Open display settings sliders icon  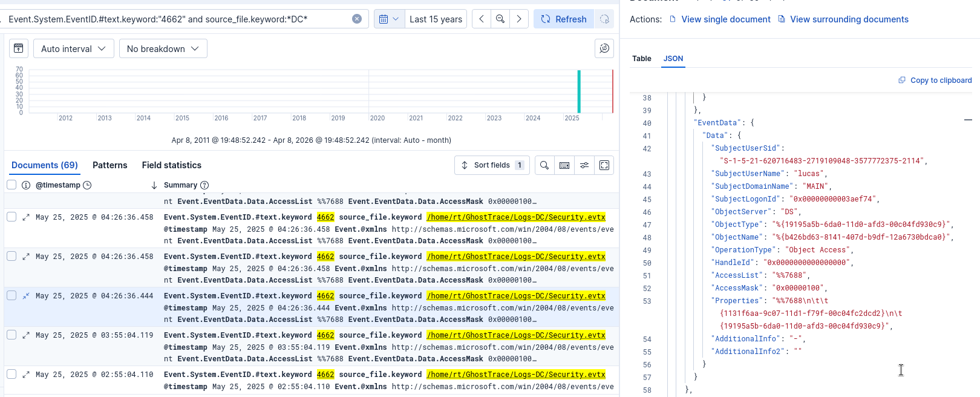tap(584, 165)
